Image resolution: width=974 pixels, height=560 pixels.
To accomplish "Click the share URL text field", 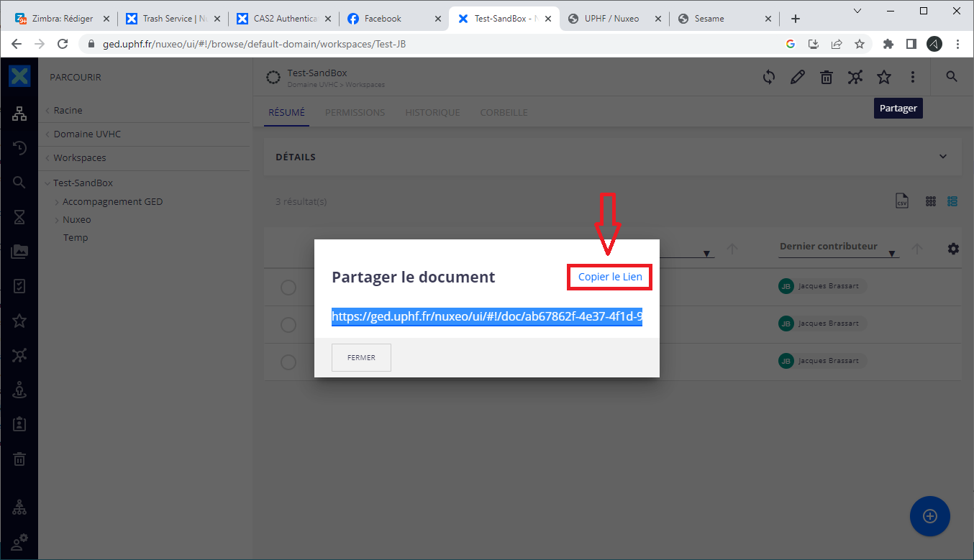I will pyautogui.click(x=486, y=317).
